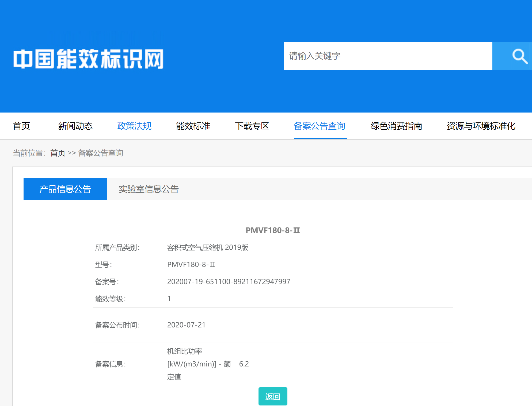Open 绿色消费指南 in navigation

pos(396,126)
